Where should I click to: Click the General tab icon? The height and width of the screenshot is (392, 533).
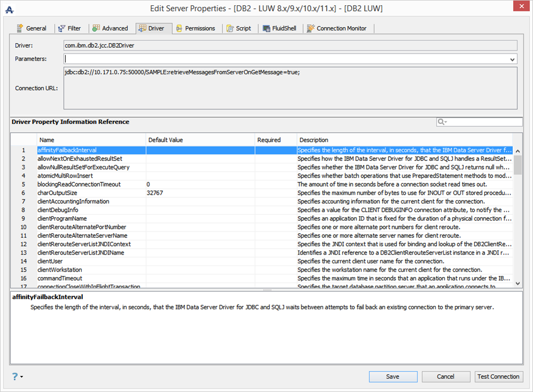click(20, 28)
